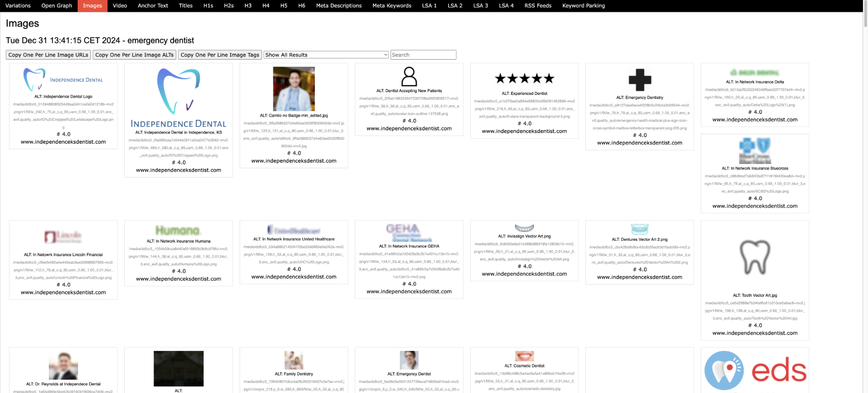Click Copy One Per Line Image ALTs

pos(134,55)
